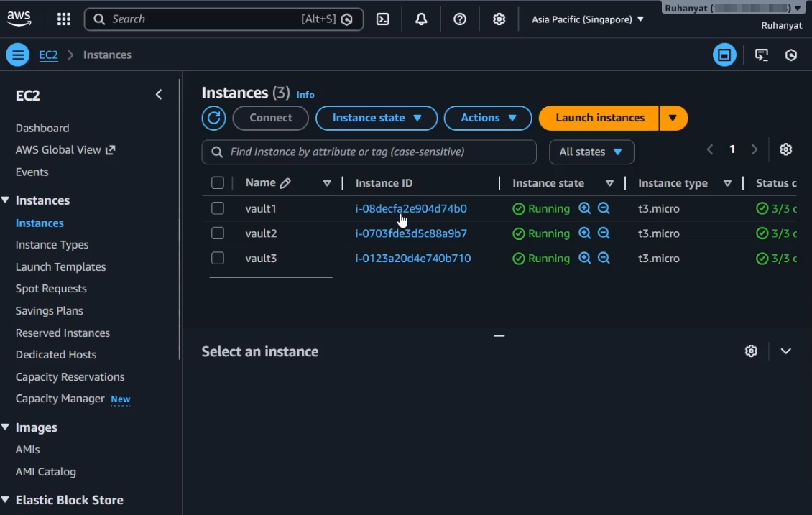The height and width of the screenshot is (515, 812).
Task: Select Instance Types in the sidebar
Action: 52,244
